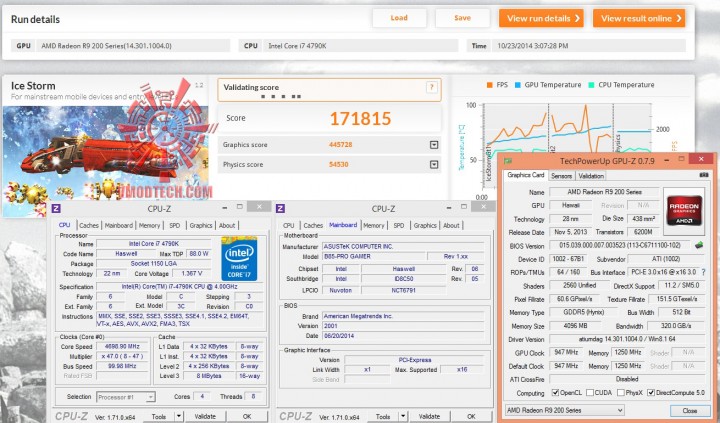Screen dimensions: 720x423
Task: Open GPU-Z screenshot camera icon
Action: coord(703,175)
